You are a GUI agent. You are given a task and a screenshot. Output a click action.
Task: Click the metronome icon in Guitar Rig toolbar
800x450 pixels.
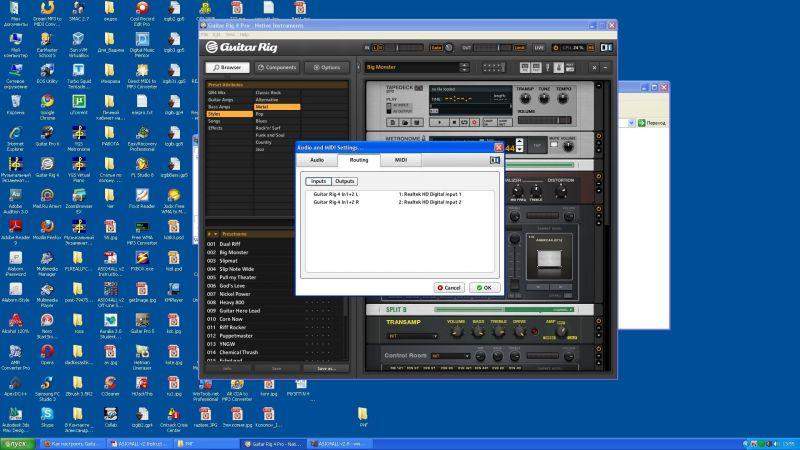559,67
